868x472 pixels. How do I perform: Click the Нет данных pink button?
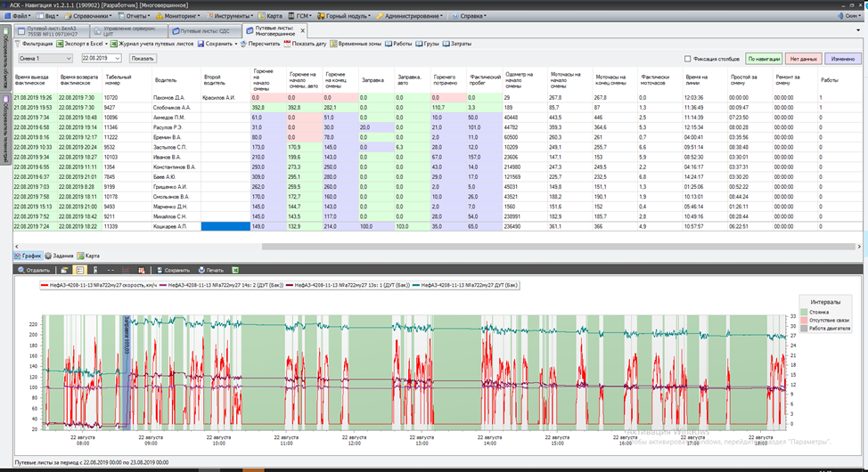tap(803, 59)
